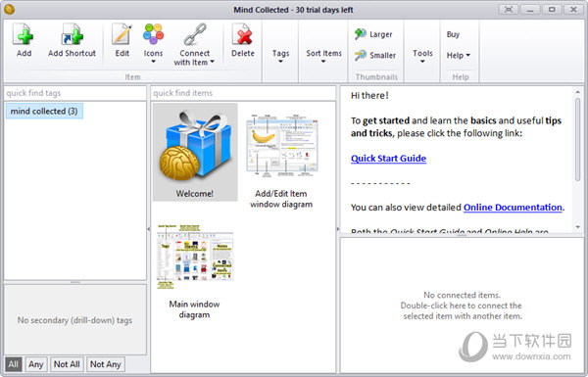588x377 pixels.
Task: Click the Buy button
Action: [453, 34]
